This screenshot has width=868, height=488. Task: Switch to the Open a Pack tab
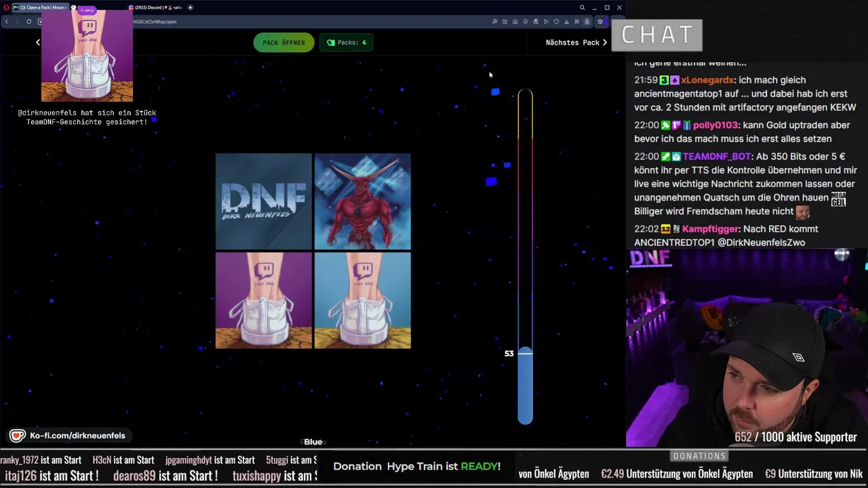41,7
